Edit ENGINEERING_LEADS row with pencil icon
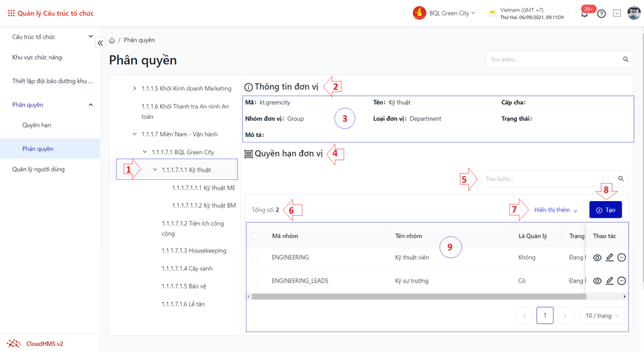Image resolution: width=644 pixels, height=352 pixels. click(609, 281)
